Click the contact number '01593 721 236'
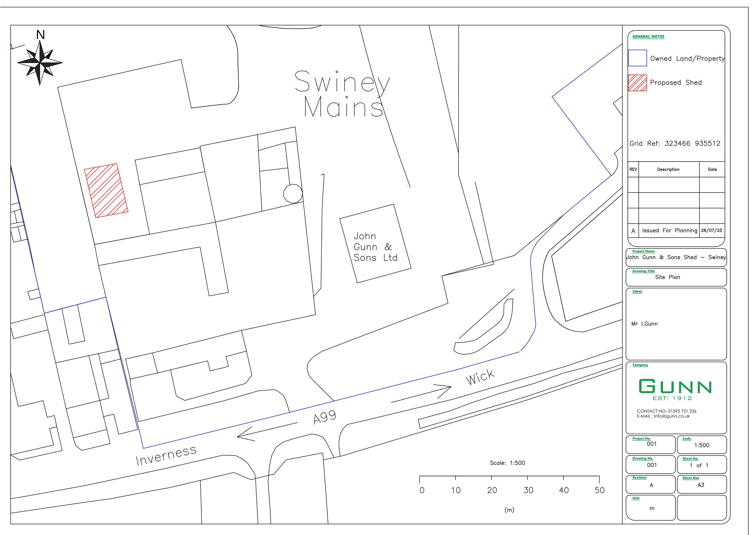756x535 pixels. tap(682, 411)
